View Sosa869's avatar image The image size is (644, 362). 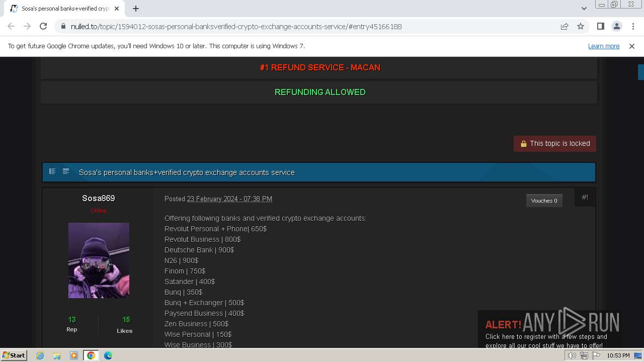pos(99,260)
